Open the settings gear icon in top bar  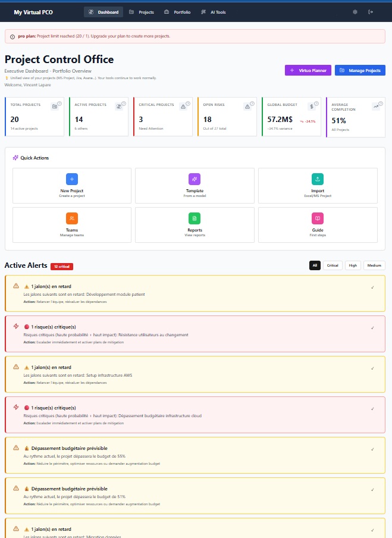coord(355,12)
